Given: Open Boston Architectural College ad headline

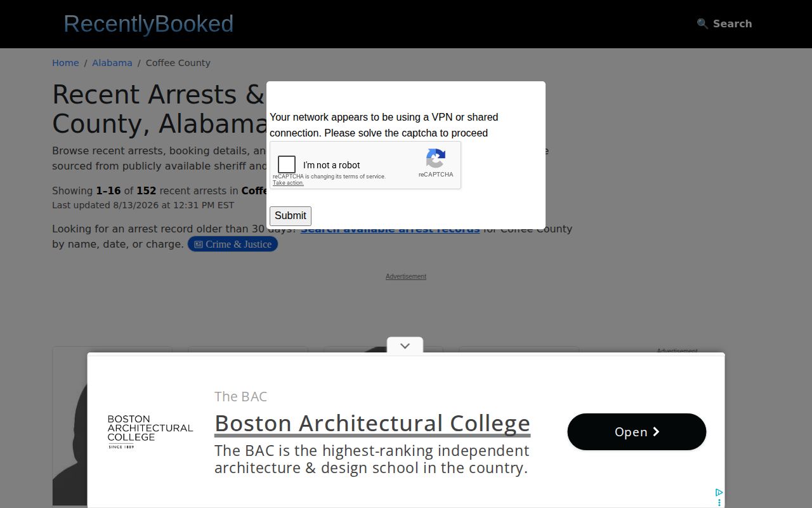Looking at the screenshot, I should [372, 424].
